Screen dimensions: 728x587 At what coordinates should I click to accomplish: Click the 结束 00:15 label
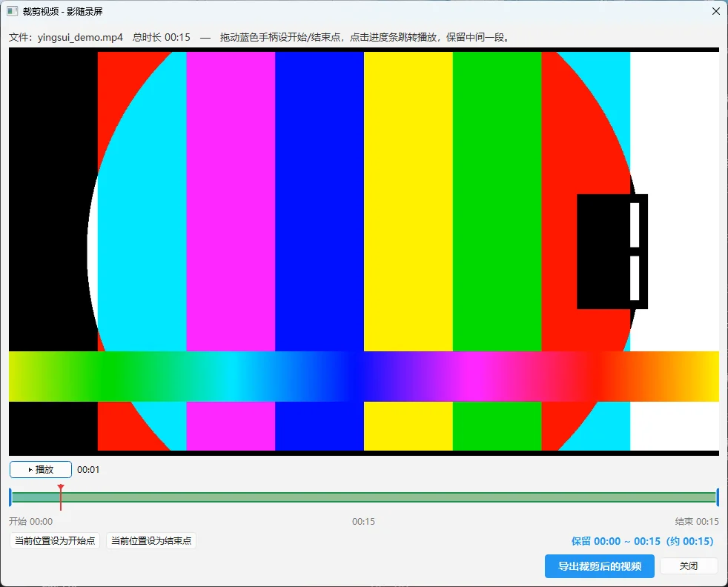(697, 522)
